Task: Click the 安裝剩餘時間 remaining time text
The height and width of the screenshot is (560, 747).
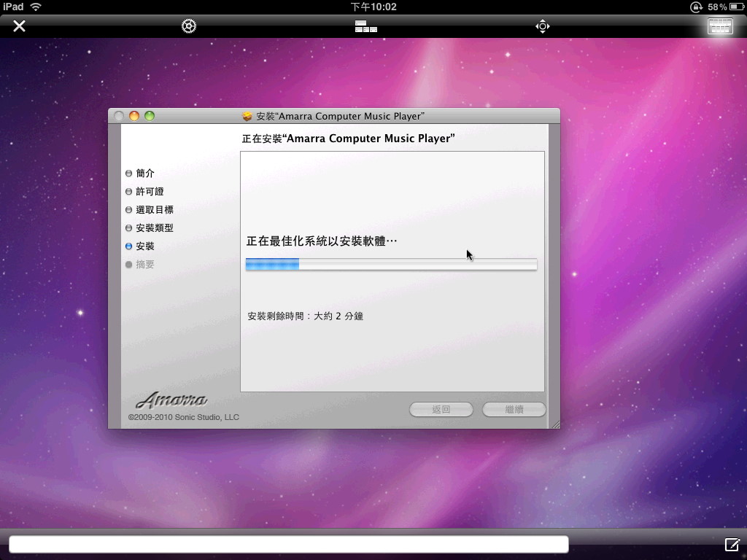Action: [306, 316]
